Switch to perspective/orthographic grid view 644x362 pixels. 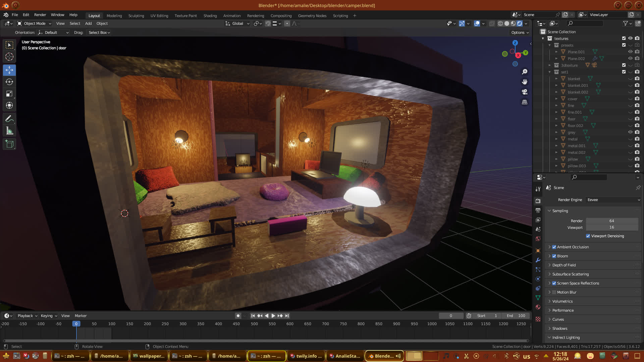tap(525, 102)
